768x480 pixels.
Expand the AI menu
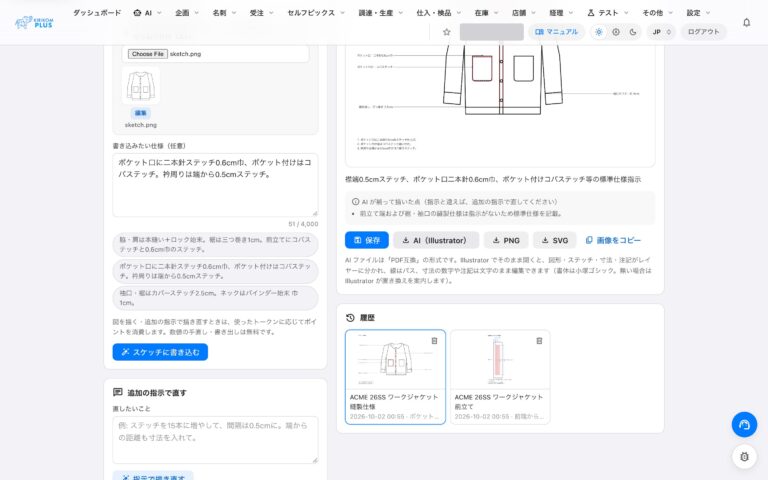pyautogui.click(x=147, y=13)
